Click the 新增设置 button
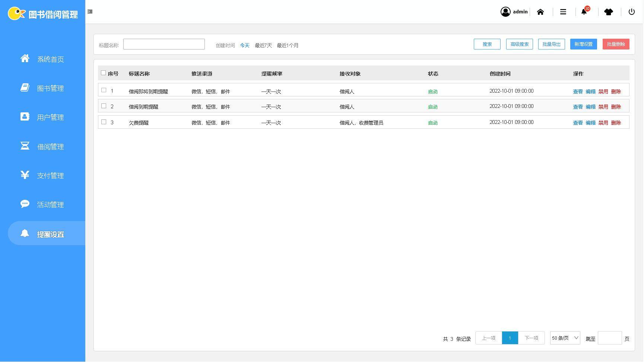Viewport: 644px width, 362px height. coord(583,44)
